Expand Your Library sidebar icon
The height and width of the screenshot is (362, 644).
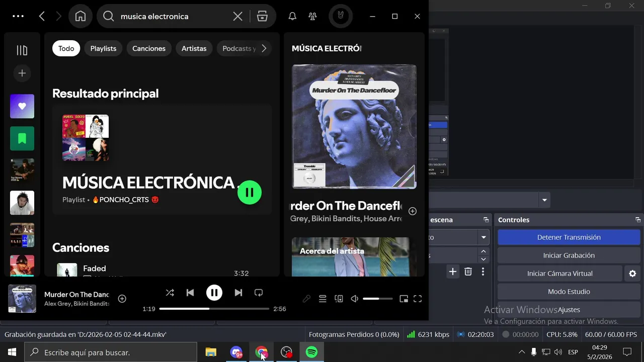pos(22,50)
